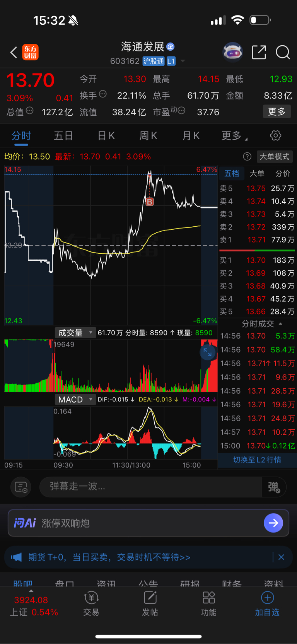Open chart settings gear icon
The width and height of the screenshot is (297, 644).
(275, 135)
